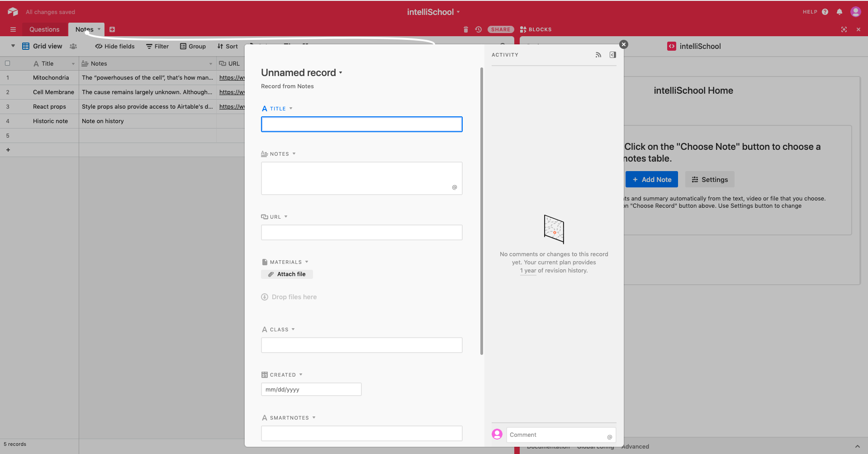This screenshot has width=868, height=454.
Task: Click the Created date input
Action: (x=311, y=389)
